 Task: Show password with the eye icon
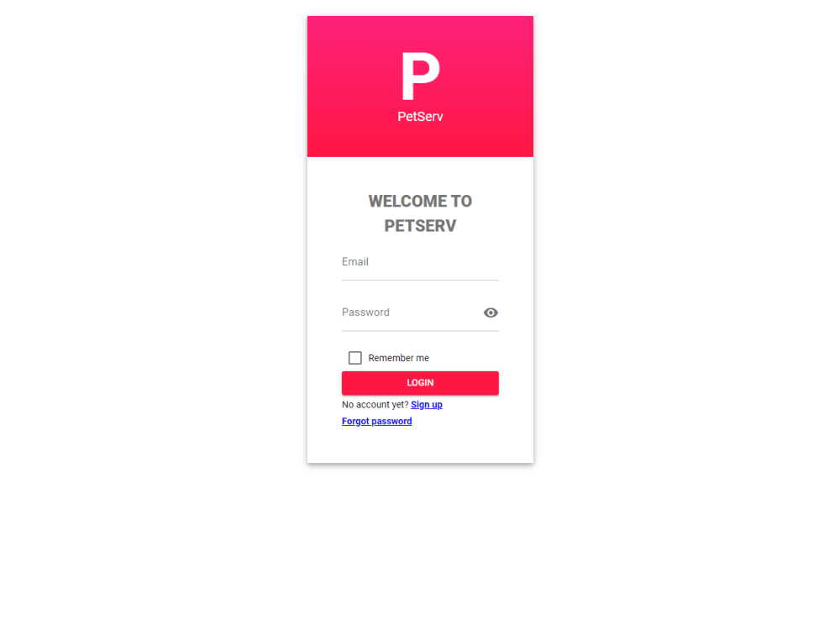pos(491,312)
